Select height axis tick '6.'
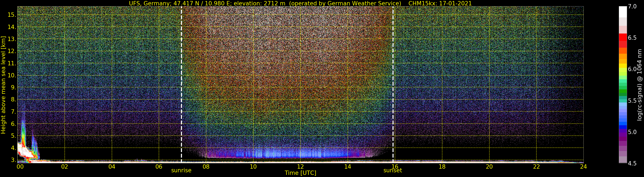 (x=13, y=124)
